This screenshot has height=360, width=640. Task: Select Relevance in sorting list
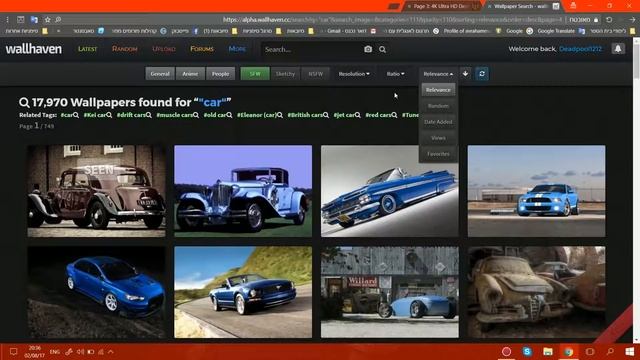(438, 90)
